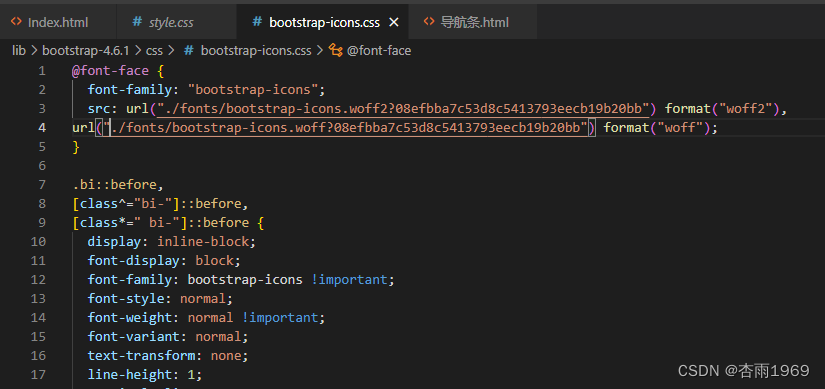The width and height of the screenshot is (825, 389).
Task: Click "font-display: block;" on line 11
Action: point(164,261)
